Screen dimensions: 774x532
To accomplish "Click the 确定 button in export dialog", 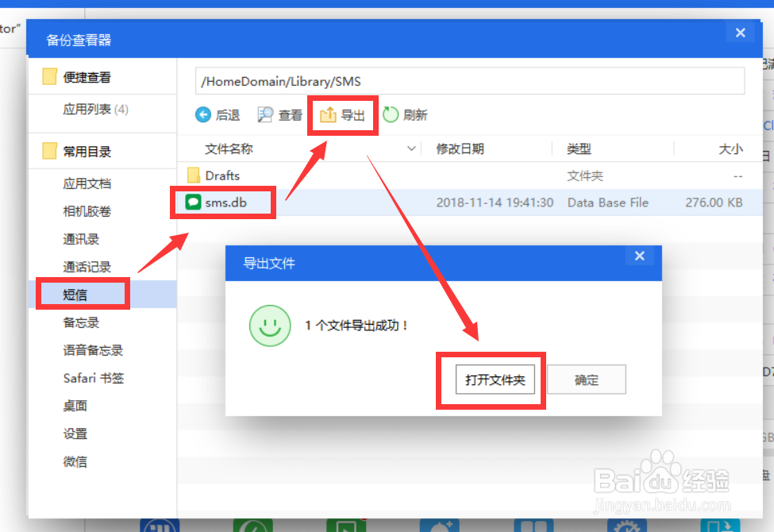I will click(587, 380).
